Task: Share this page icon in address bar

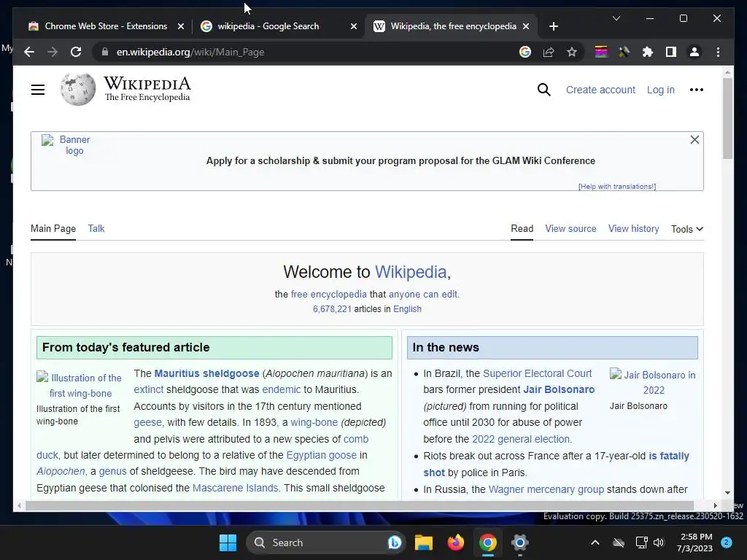Action: (x=549, y=52)
